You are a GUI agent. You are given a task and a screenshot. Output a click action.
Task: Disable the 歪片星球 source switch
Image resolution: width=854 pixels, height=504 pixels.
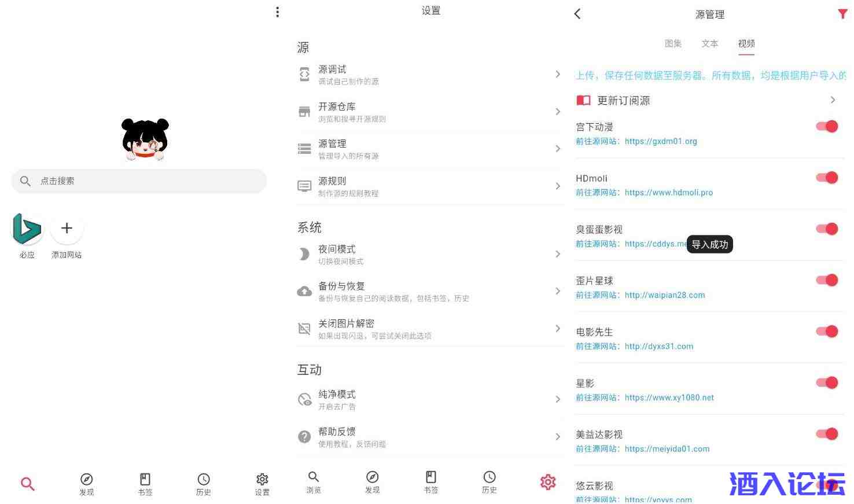pyautogui.click(x=827, y=280)
